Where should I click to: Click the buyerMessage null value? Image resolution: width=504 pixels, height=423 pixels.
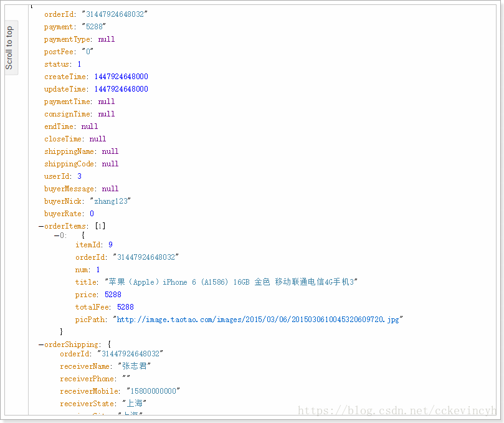pyautogui.click(x=110, y=189)
